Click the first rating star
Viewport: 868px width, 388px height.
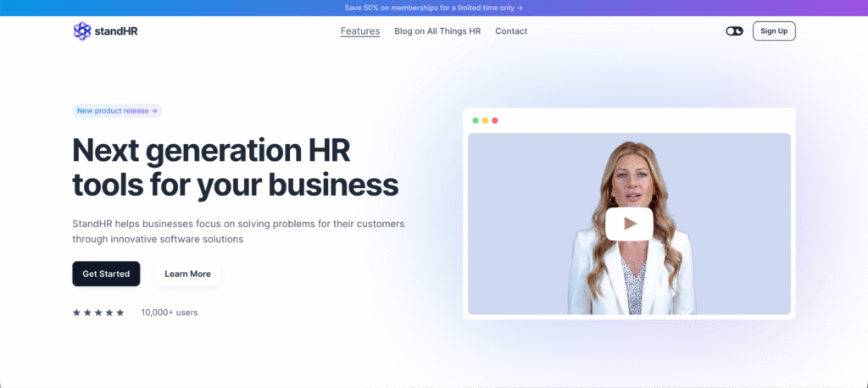(76, 313)
